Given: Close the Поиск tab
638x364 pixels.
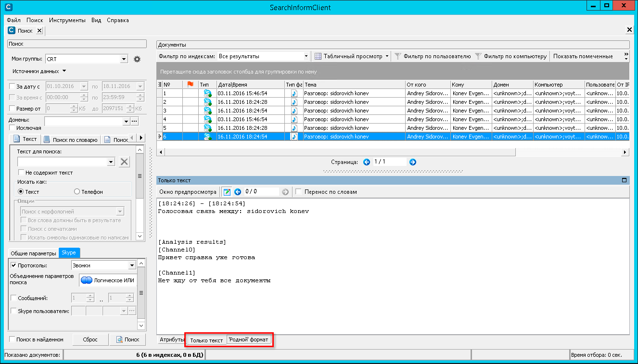Looking at the screenshot, I should coord(39,31).
